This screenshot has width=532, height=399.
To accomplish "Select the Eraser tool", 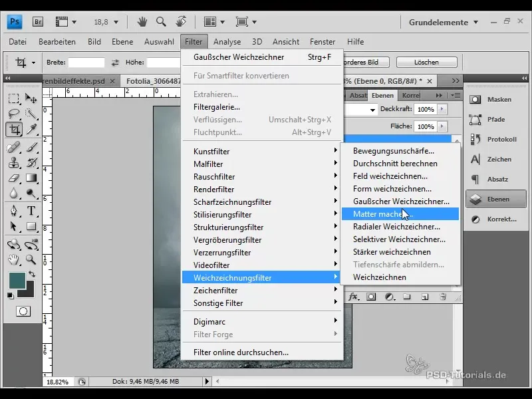I will 13,178.
